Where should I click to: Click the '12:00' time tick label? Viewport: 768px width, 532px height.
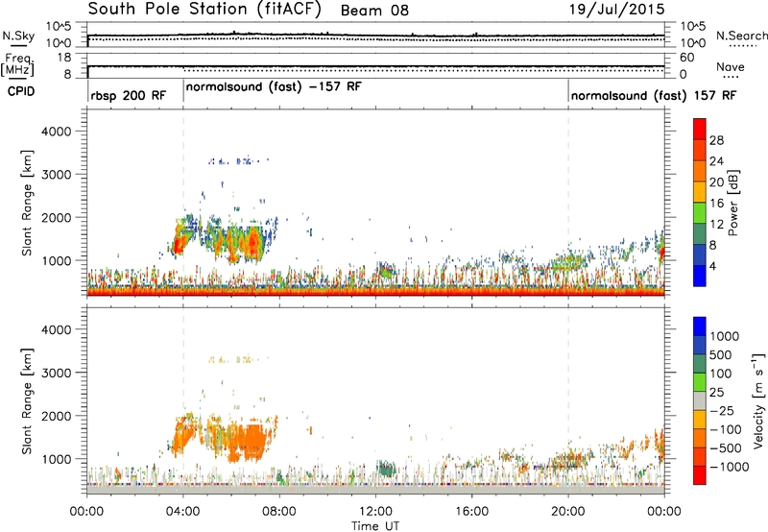coord(375,512)
